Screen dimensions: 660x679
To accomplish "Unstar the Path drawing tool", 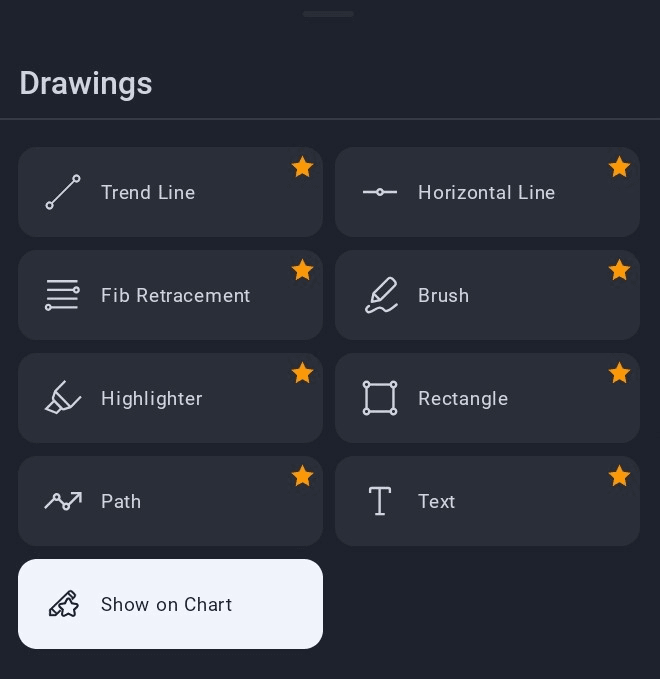I will [302, 476].
